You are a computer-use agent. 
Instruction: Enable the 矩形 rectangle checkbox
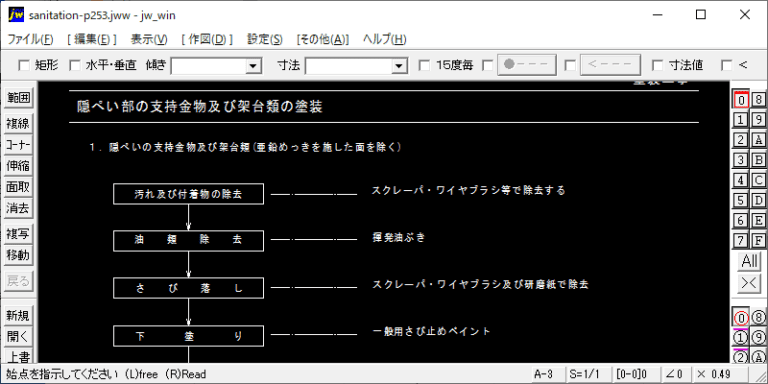(24, 65)
